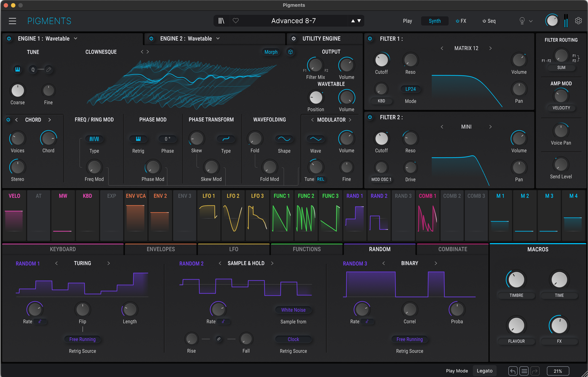
Task: Open the hamburger main menu
Action: pyautogui.click(x=12, y=21)
